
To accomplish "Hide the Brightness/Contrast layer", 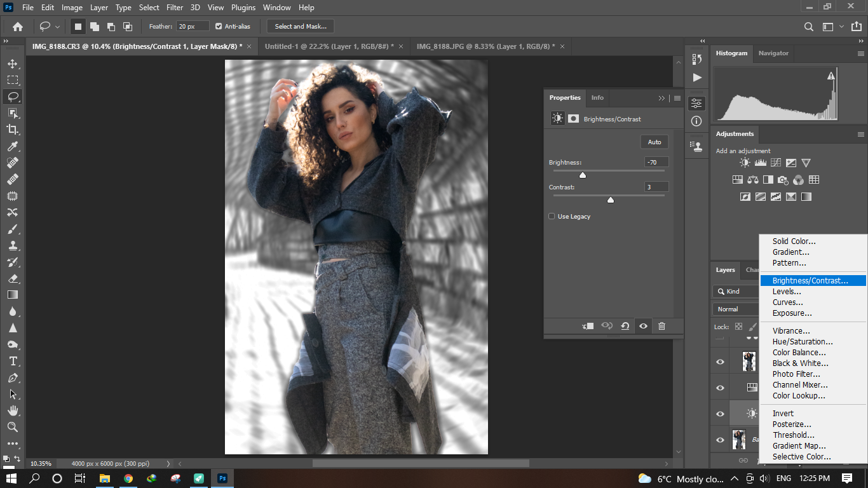I will (720, 414).
